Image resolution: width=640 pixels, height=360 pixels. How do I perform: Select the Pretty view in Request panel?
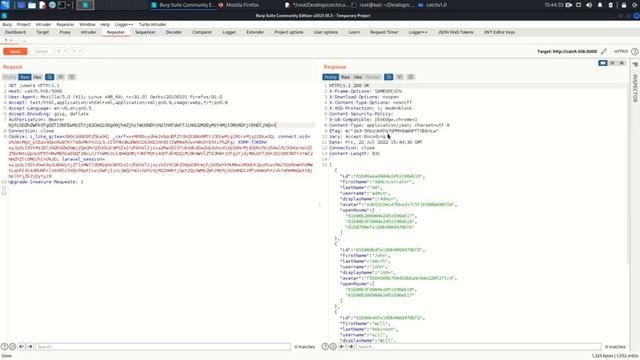pos(9,77)
